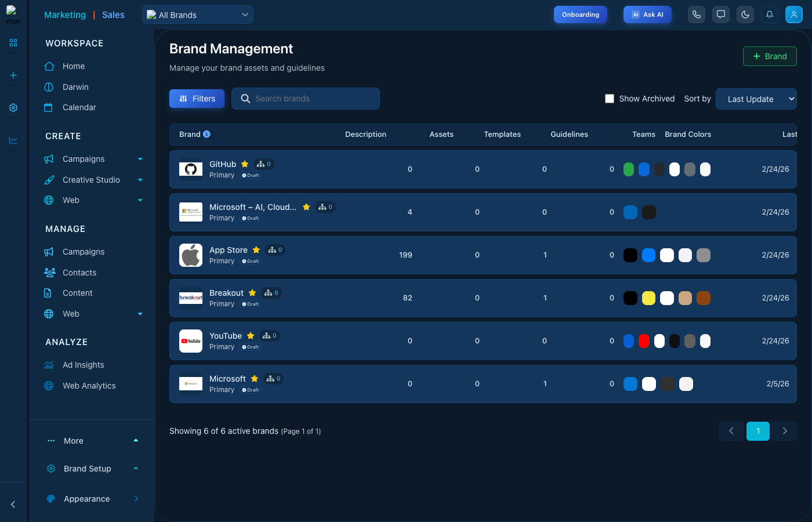Image resolution: width=812 pixels, height=522 pixels.
Task: Open the Ask AI assistant
Action: click(647, 14)
